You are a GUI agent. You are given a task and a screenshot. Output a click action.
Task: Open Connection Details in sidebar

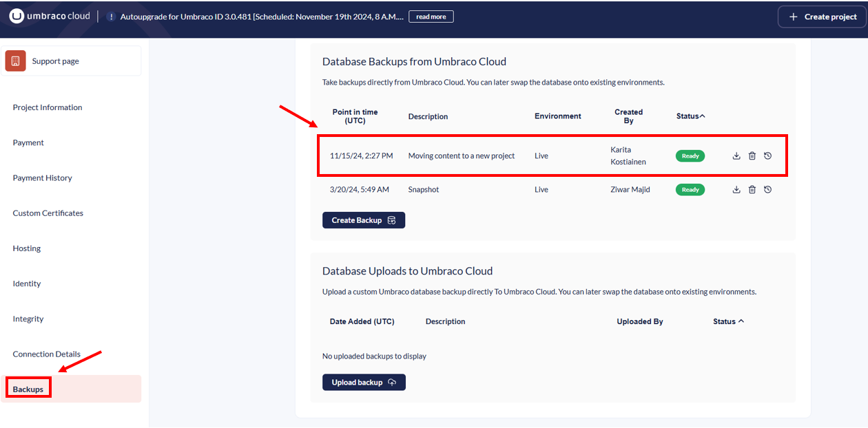click(46, 354)
